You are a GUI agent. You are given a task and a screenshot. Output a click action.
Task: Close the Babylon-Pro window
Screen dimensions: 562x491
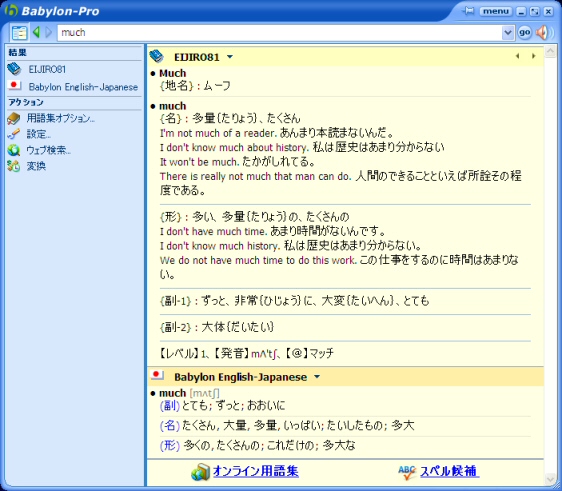[x=548, y=11]
